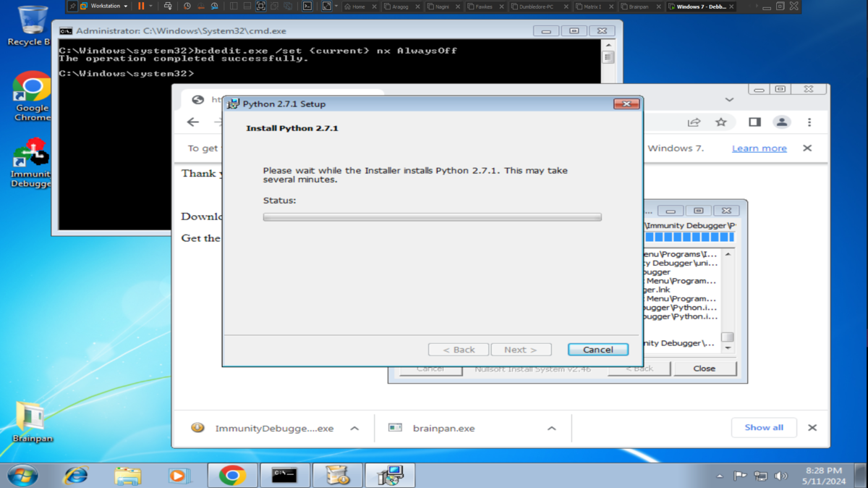Click the Python Setup installer progress bar
This screenshot has width=868, height=488.
click(433, 216)
